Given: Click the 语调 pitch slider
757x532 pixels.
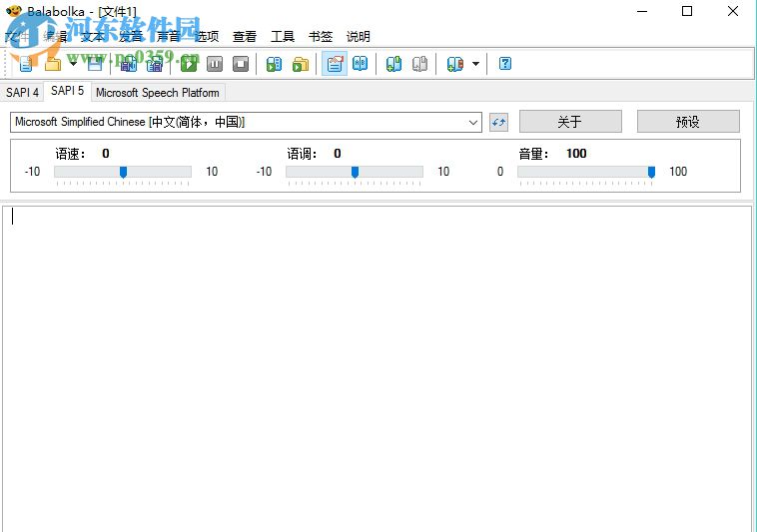Looking at the screenshot, I should click(355, 172).
